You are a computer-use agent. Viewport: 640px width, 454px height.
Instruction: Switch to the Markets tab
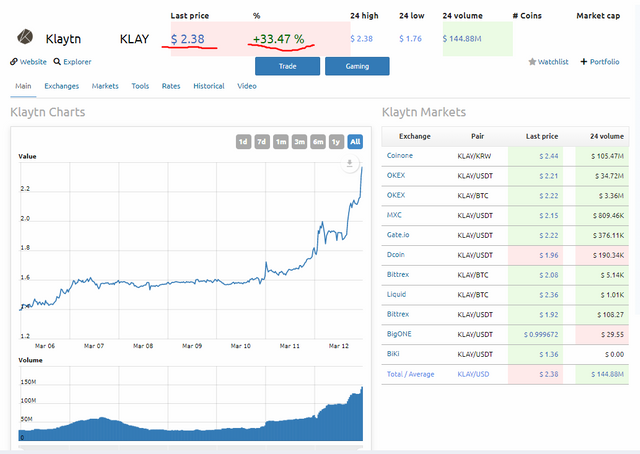[x=105, y=86]
